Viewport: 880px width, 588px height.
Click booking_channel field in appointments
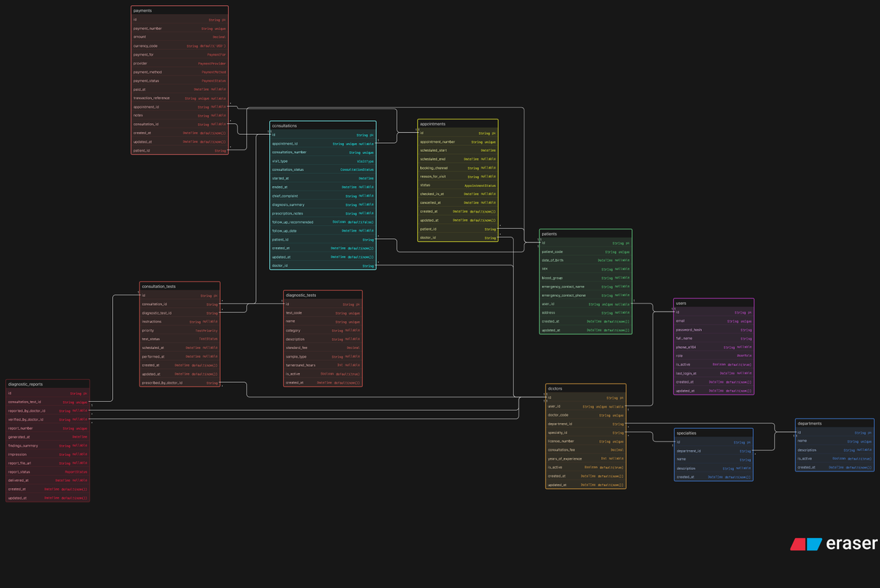[x=458, y=168]
